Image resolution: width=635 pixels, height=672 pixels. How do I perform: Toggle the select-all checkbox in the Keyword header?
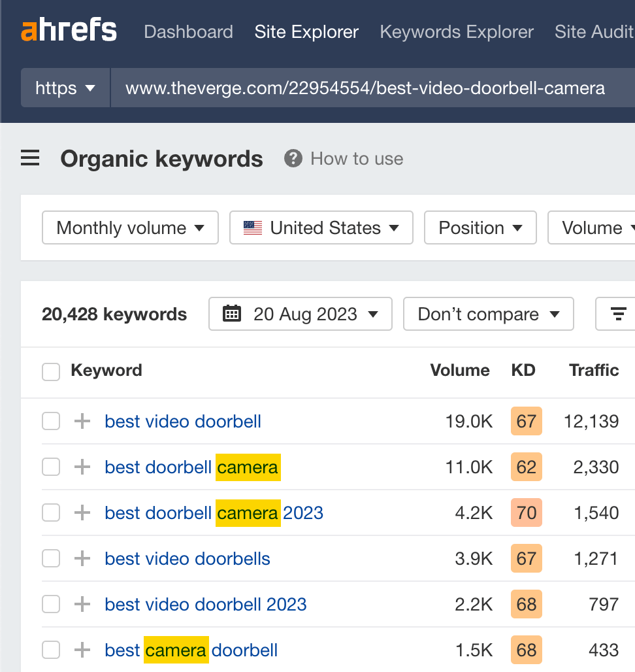click(x=50, y=371)
